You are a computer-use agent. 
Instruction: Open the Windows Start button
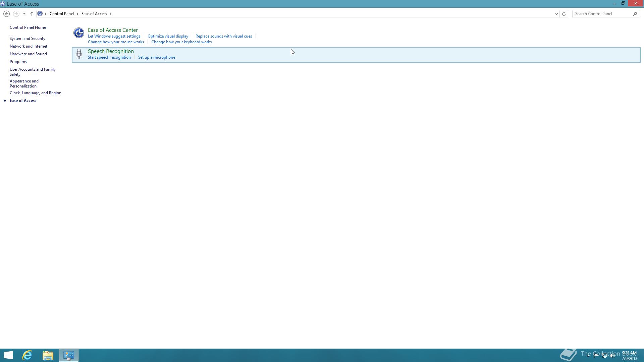coord(8,355)
